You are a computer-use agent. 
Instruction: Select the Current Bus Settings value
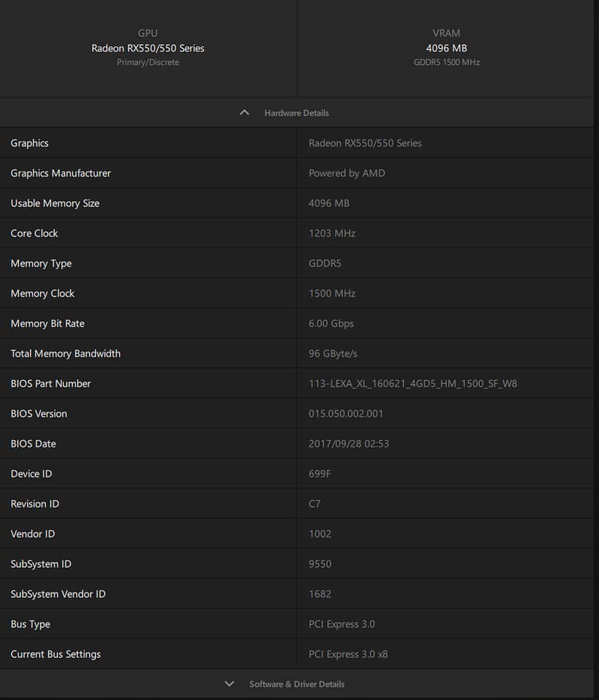tap(348, 654)
